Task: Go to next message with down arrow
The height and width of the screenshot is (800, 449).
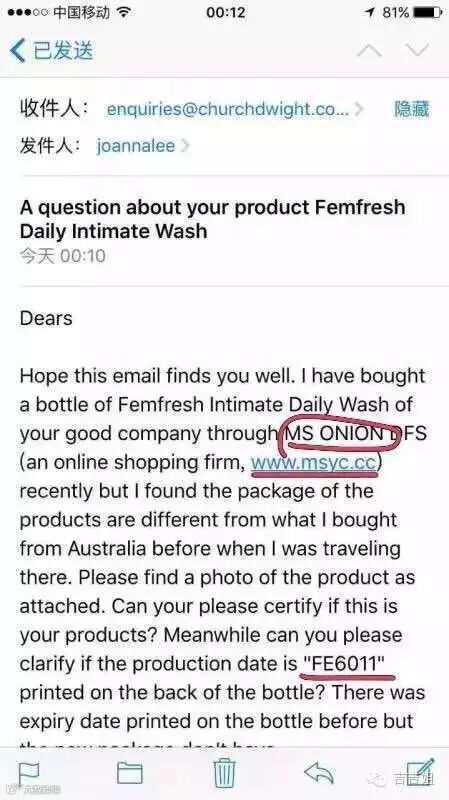Action: click(417, 51)
